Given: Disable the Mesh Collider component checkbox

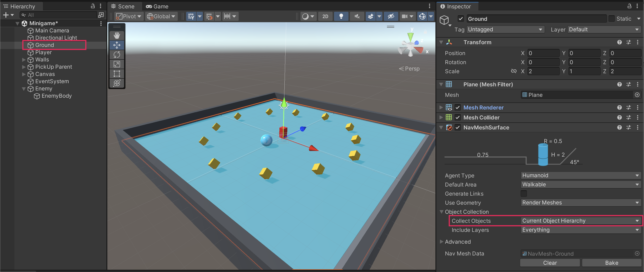Looking at the screenshot, I should (457, 117).
